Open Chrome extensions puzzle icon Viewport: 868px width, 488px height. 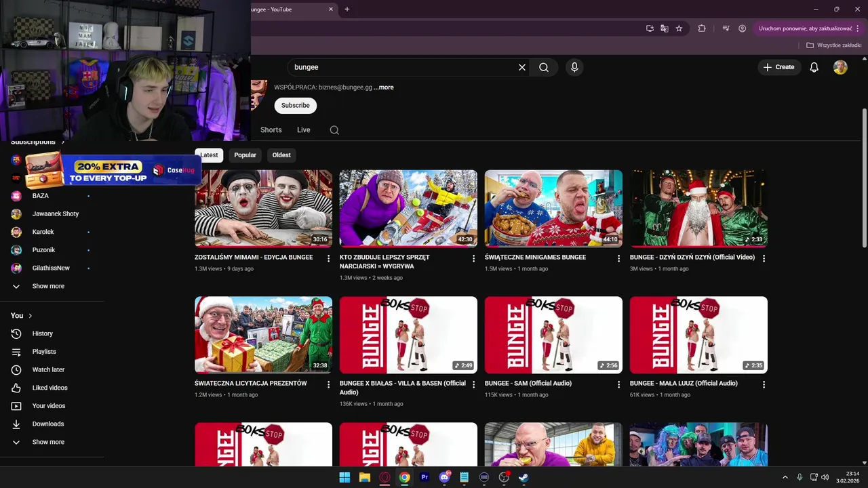tap(702, 28)
